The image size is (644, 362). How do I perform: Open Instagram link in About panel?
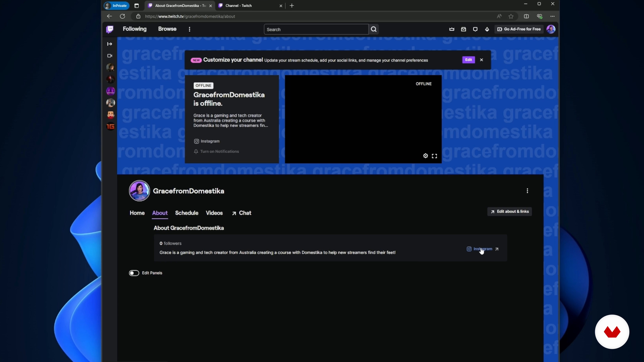pyautogui.click(x=482, y=249)
